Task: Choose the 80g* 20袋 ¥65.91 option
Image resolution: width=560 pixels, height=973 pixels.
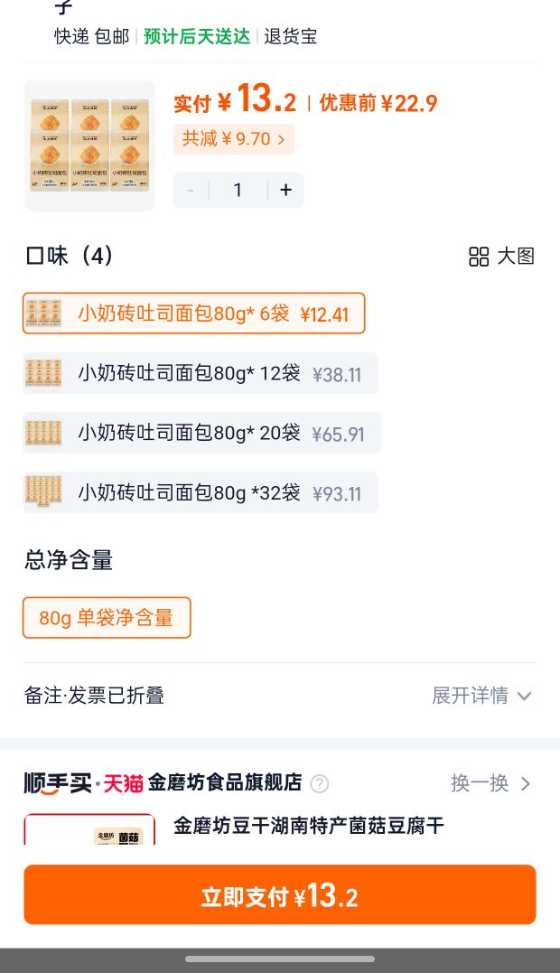Action: (x=201, y=433)
